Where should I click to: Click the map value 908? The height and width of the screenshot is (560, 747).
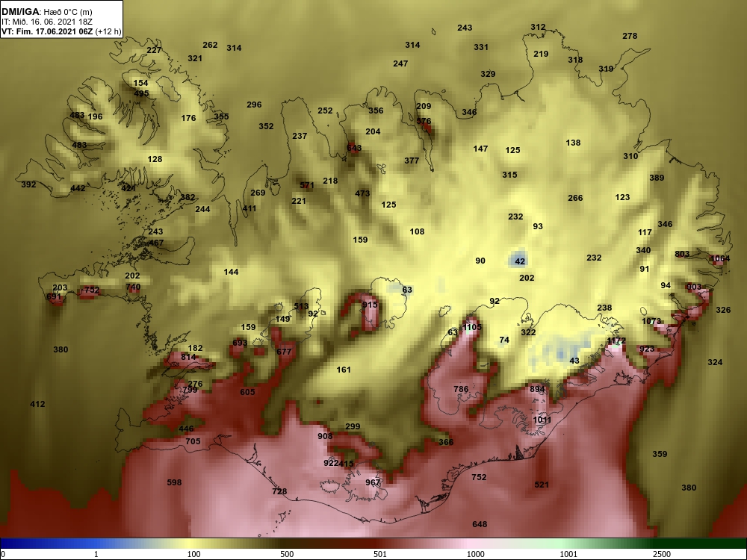[x=325, y=436]
